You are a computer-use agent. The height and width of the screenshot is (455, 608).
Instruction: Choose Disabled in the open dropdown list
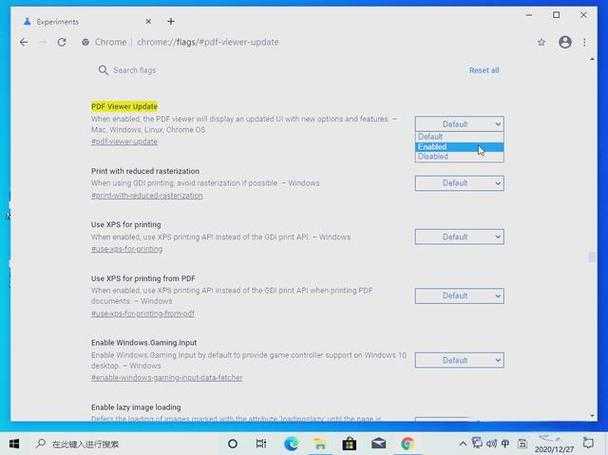[x=459, y=156]
